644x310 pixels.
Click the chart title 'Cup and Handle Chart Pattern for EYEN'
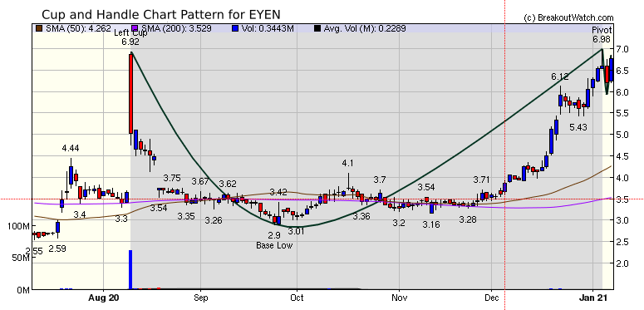pos(161,15)
